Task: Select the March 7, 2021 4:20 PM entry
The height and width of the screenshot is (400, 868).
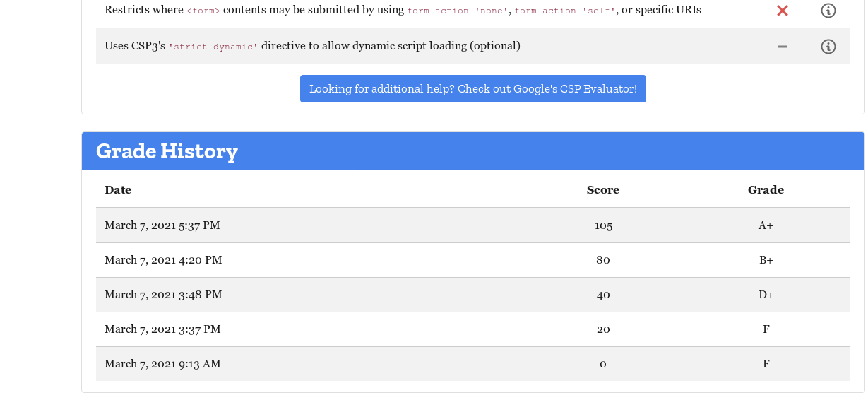Action: tap(163, 260)
